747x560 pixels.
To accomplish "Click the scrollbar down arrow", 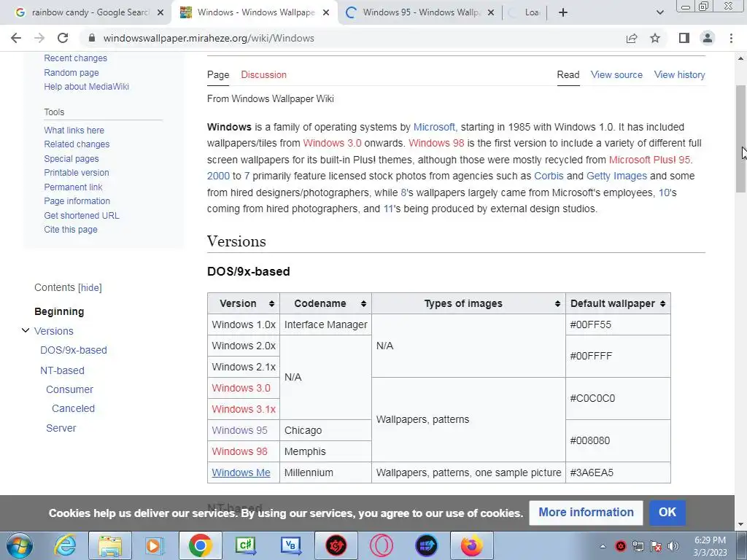I will click(x=740, y=525).
